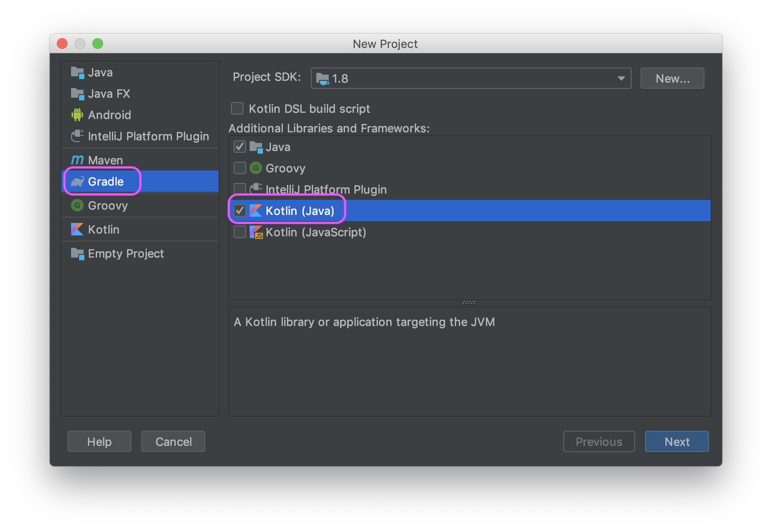772x532 pixels.
Task: Enable the Kotlin DSL build script checkbox
Action: click(x=237, y=108)
